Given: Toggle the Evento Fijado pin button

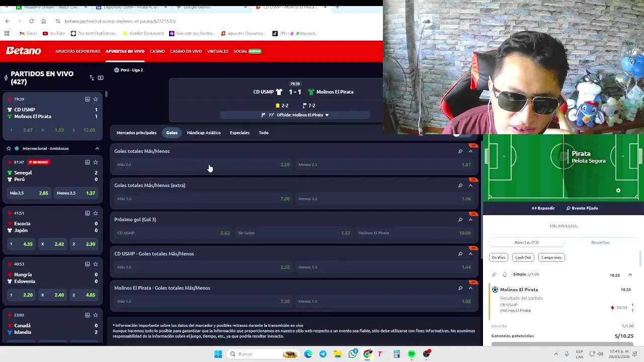Looking at the screenshot, I should tap(582, 208).
